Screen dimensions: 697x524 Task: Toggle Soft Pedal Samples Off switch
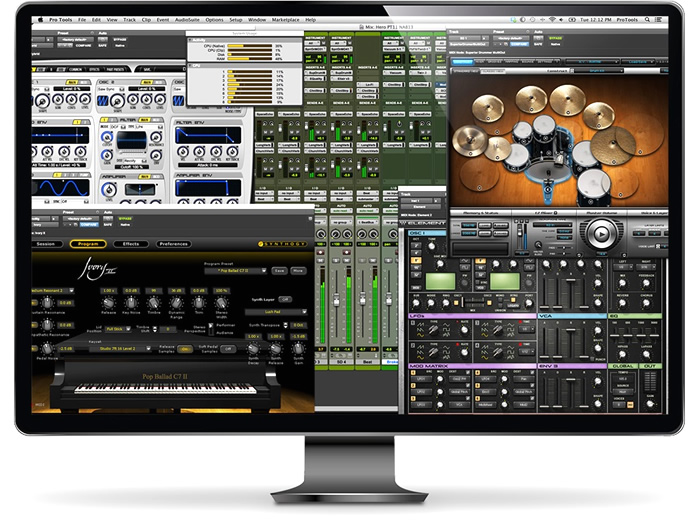click(228, 349)
